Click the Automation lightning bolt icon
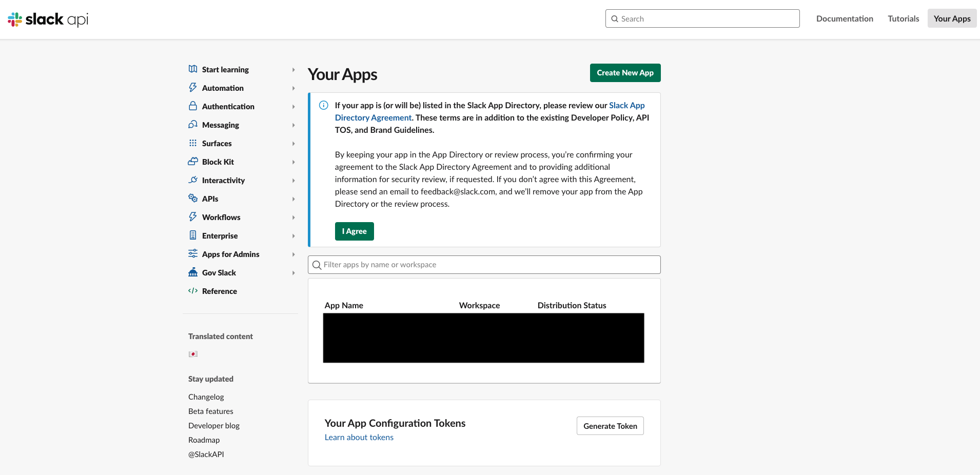The width and height of the screenshot is (980, 475). click(x=192, y=87)
